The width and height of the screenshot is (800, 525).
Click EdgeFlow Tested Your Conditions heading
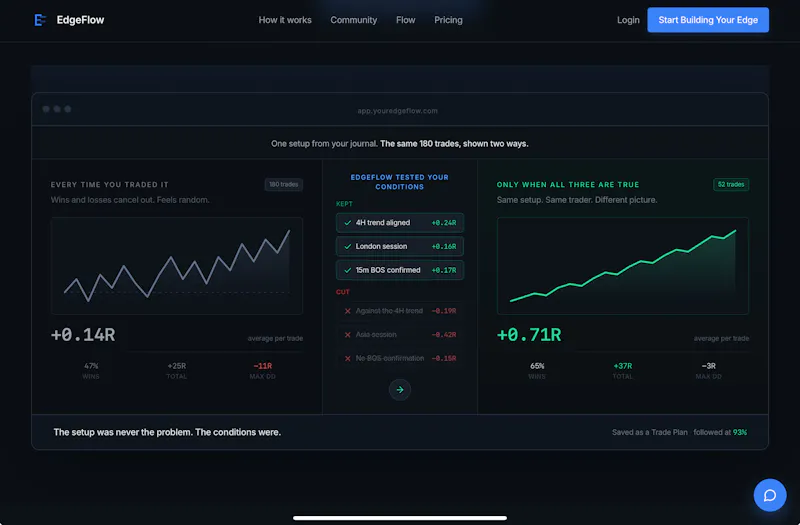[399, 182]
